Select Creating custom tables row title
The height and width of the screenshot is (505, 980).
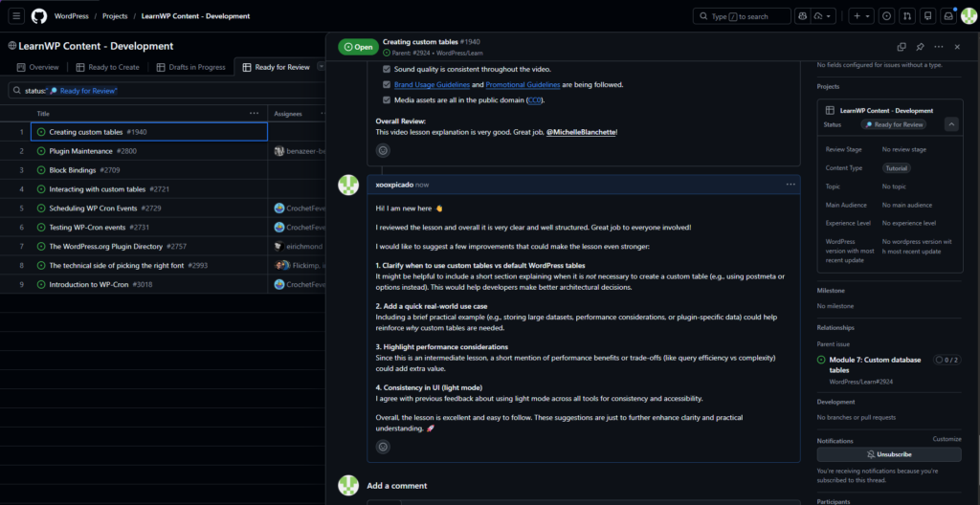tap(85, 132)
